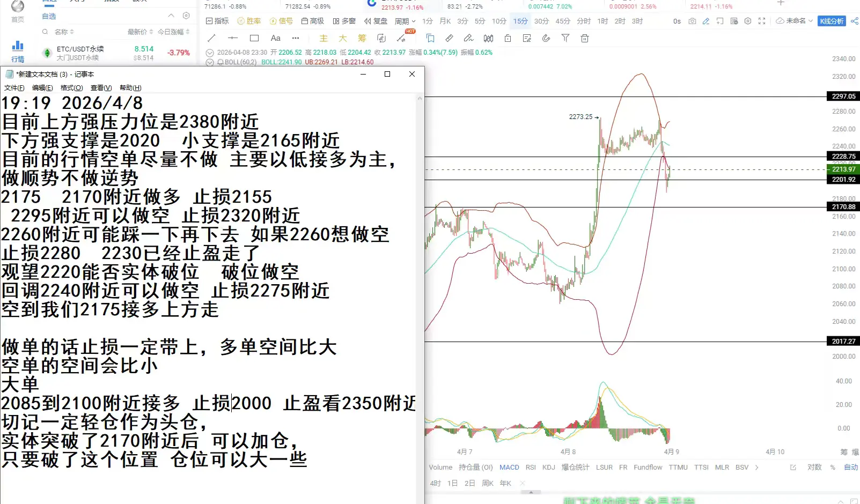860x504 pixels.
Task: Click the K线分析 button
Action: click(x=832, y=21)
